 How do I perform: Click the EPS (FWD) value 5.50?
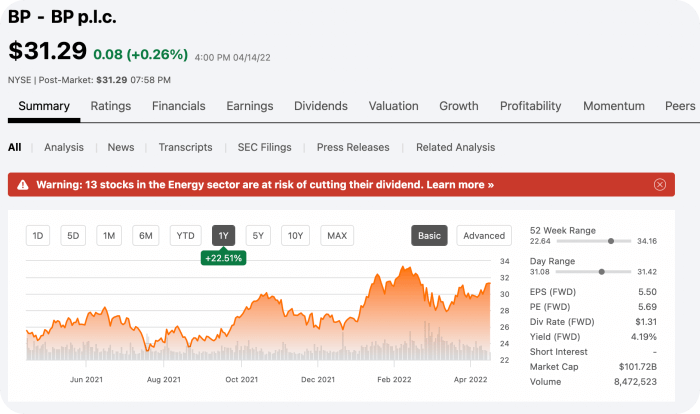[x=647, y=292]
